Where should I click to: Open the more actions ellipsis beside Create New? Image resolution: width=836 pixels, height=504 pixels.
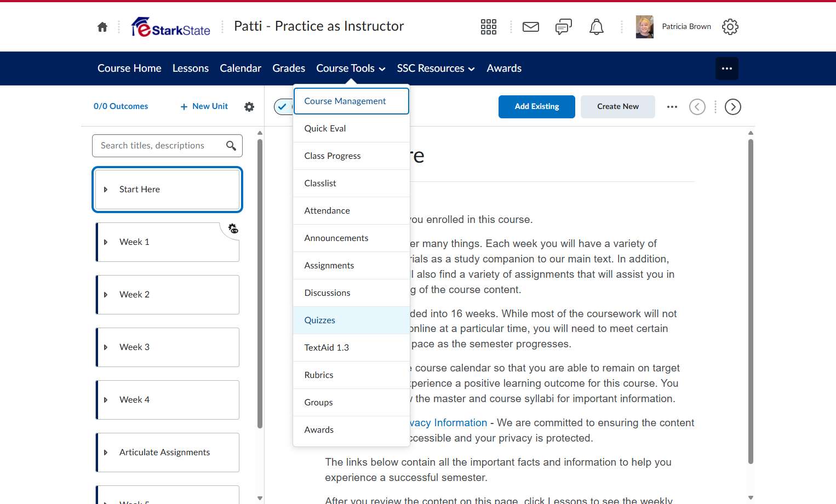tap(672, 107)
